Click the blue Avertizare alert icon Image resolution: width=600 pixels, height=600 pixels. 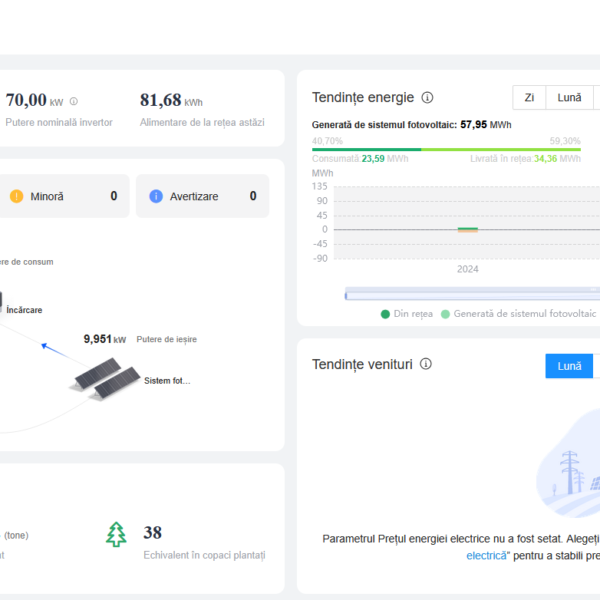click(x=156, y=197)
